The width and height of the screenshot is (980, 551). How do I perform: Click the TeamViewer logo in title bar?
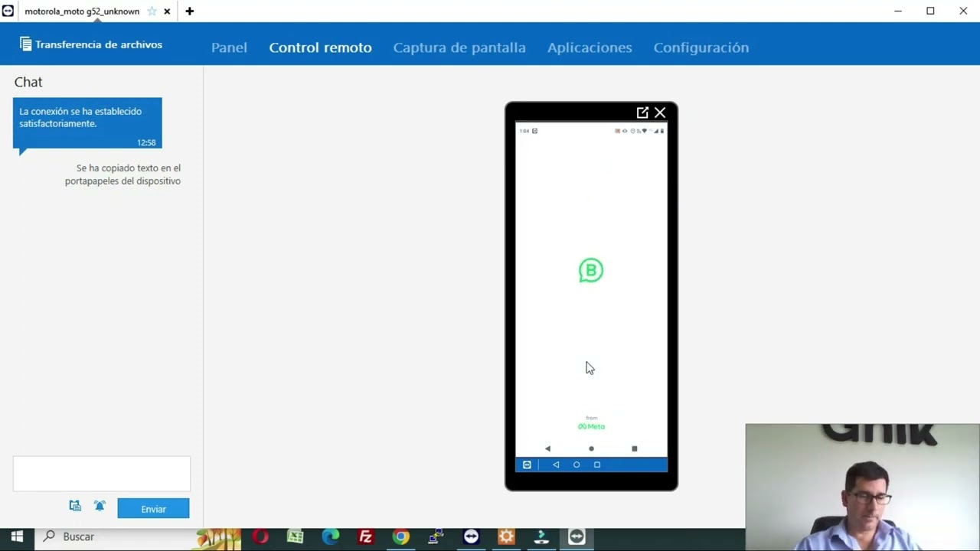8,11
